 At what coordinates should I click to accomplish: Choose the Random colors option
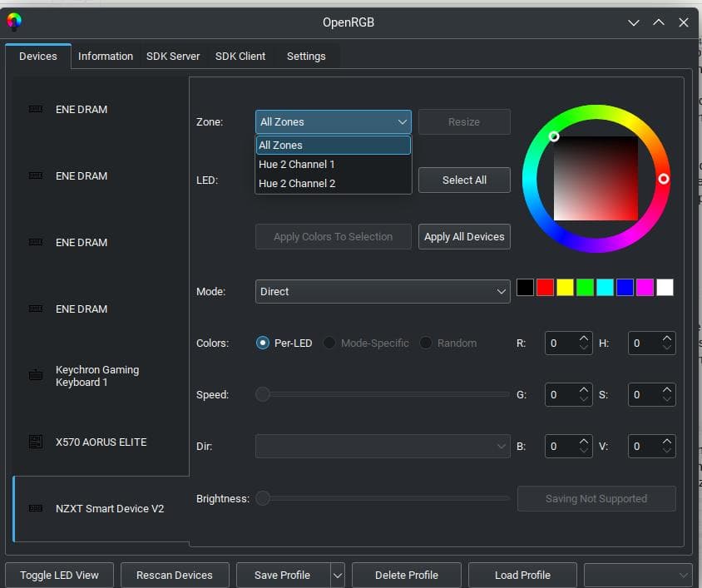(x=448, y=343)
